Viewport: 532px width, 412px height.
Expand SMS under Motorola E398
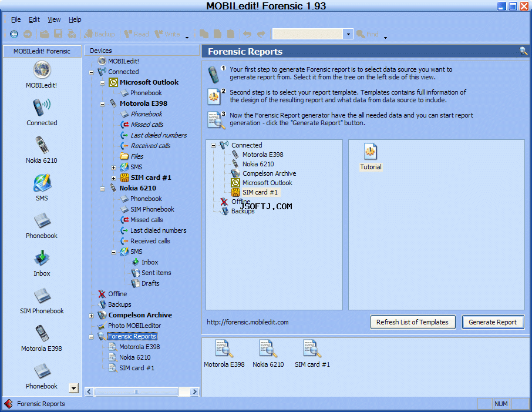pos(114,168)
